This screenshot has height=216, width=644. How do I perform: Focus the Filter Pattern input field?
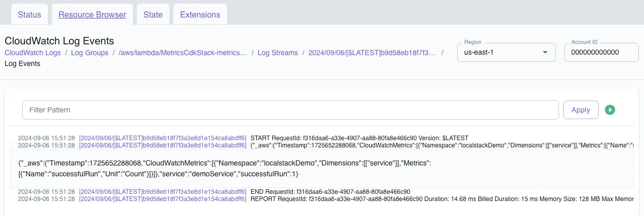[x=290, y=110]
